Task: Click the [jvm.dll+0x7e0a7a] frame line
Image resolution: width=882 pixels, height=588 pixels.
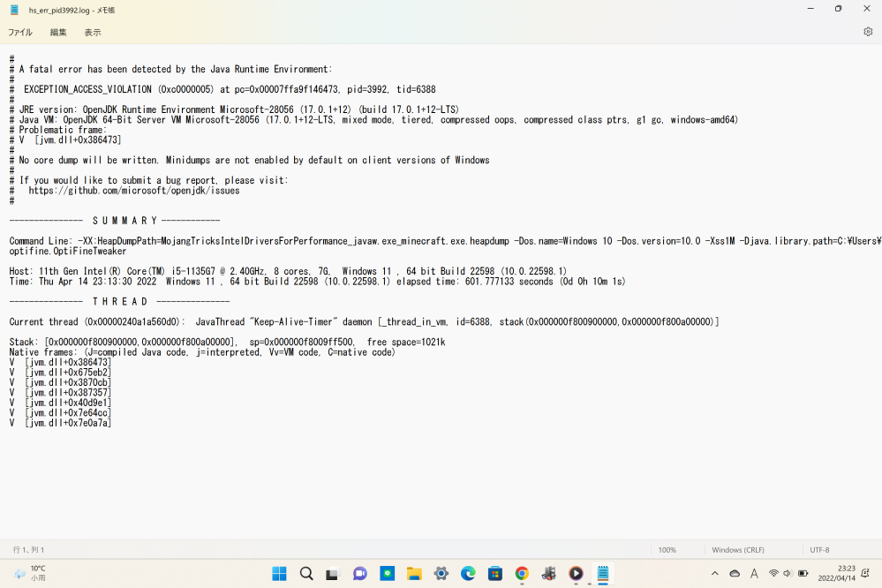Action: pyautogui.click(x=60, y=423)
